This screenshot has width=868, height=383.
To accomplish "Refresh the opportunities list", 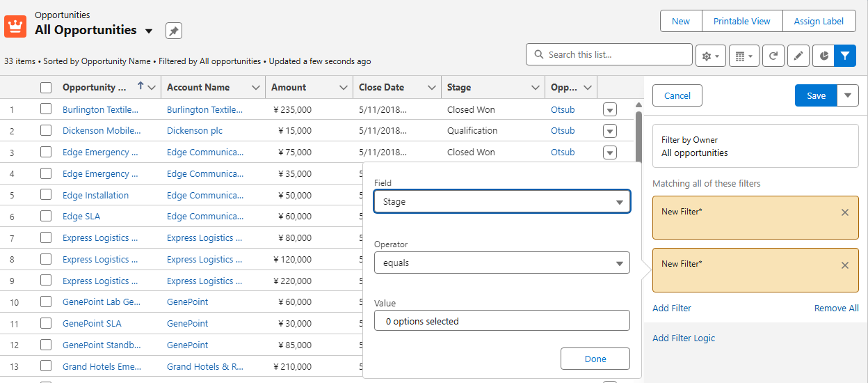I will [773, 56].
